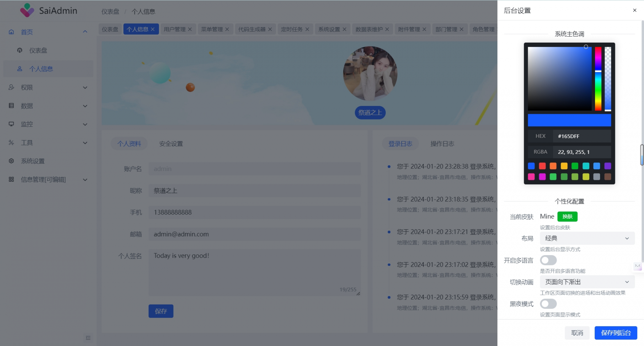
Task: Close the 后台设置 settings drawer
Action: 635,10
